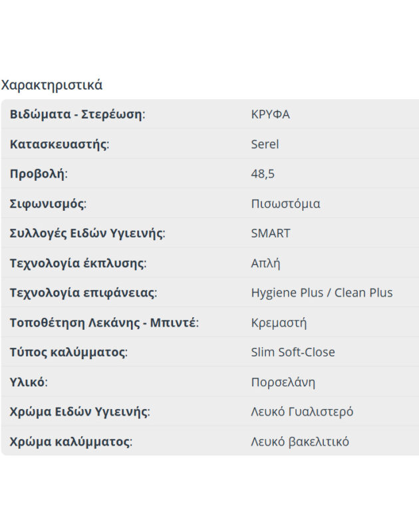Click the Σιφωνισμός label
The height and width of the screenshot is (532, 419).
(48, 203)
